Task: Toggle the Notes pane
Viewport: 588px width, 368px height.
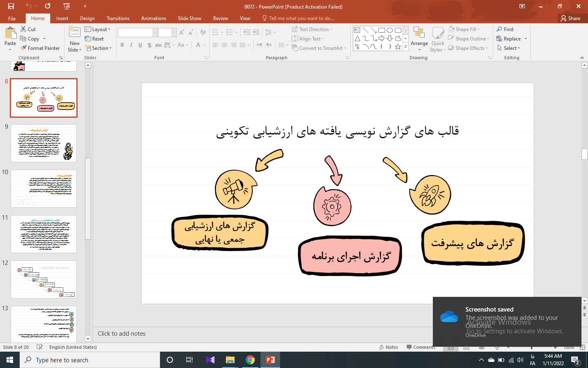Action: coord(388,347)
